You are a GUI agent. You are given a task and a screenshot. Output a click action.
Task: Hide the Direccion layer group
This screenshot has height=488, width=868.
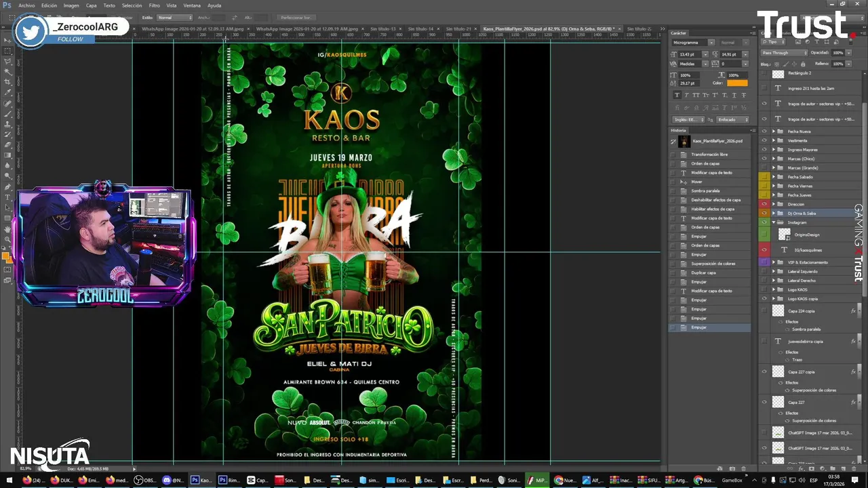pos(764,204)
